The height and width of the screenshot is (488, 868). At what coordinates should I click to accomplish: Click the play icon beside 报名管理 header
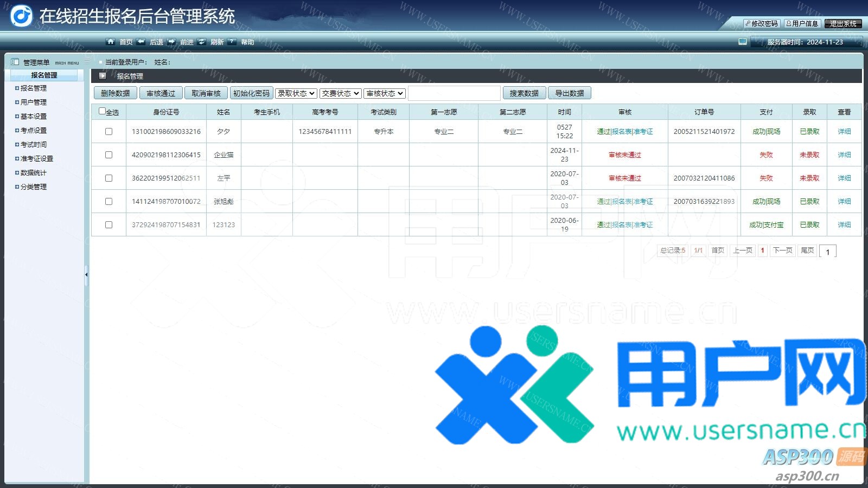[x=103, y=76]
